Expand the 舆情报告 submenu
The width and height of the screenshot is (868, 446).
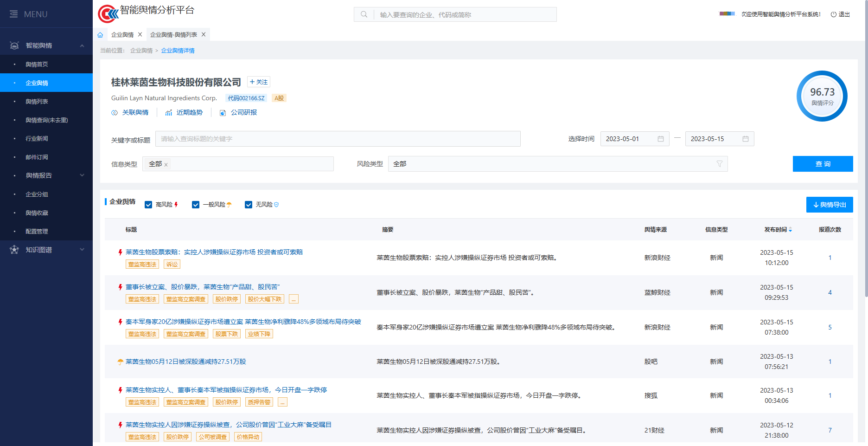[82, 175]
